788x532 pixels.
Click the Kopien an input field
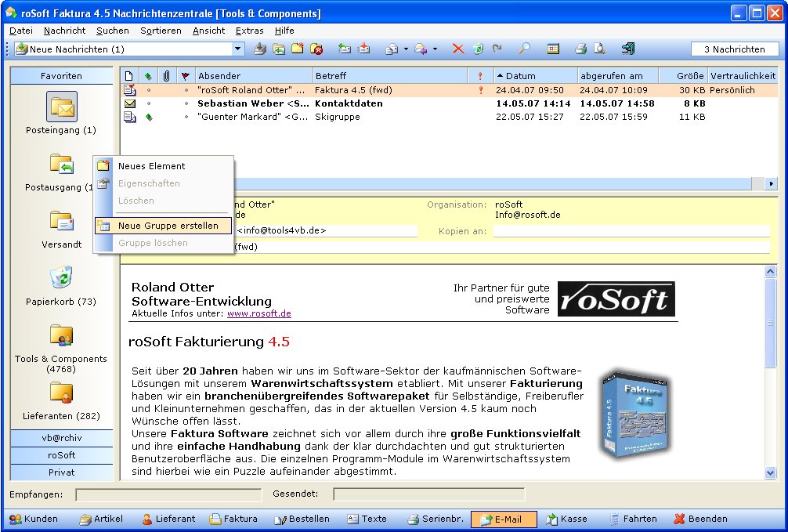(631, 232)
